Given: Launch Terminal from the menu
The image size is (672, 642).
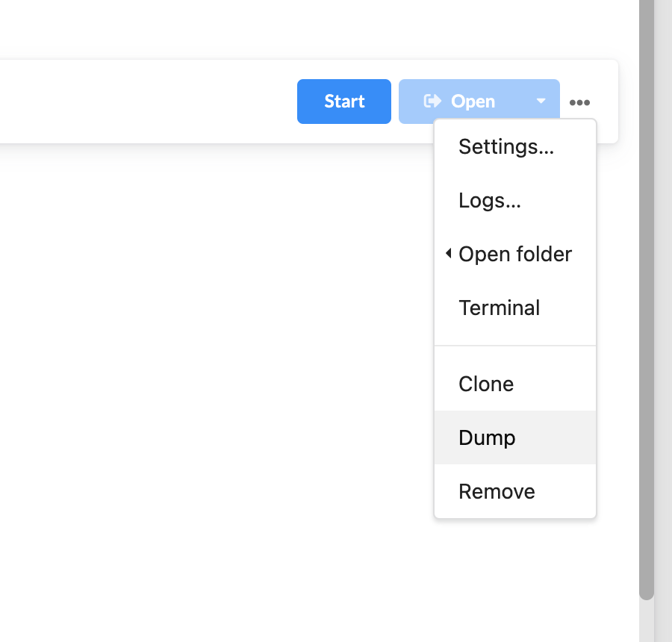Looking at the screenshot, I should 499,308.
